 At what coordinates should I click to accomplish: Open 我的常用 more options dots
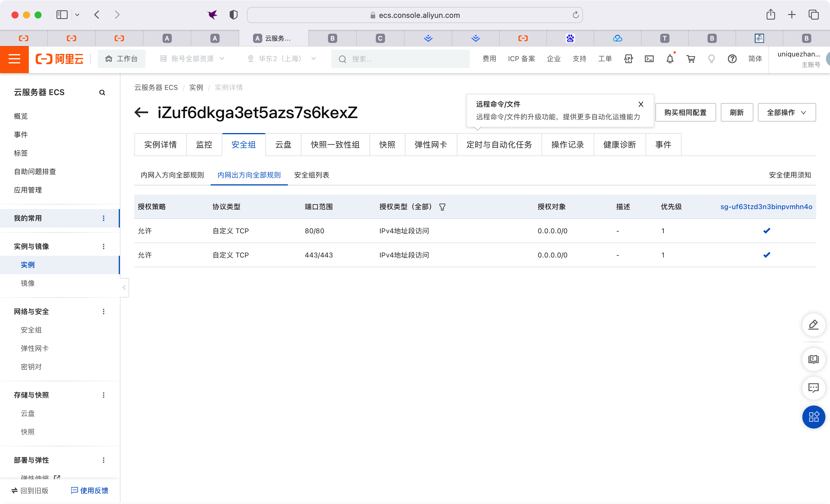click(103, 218)
